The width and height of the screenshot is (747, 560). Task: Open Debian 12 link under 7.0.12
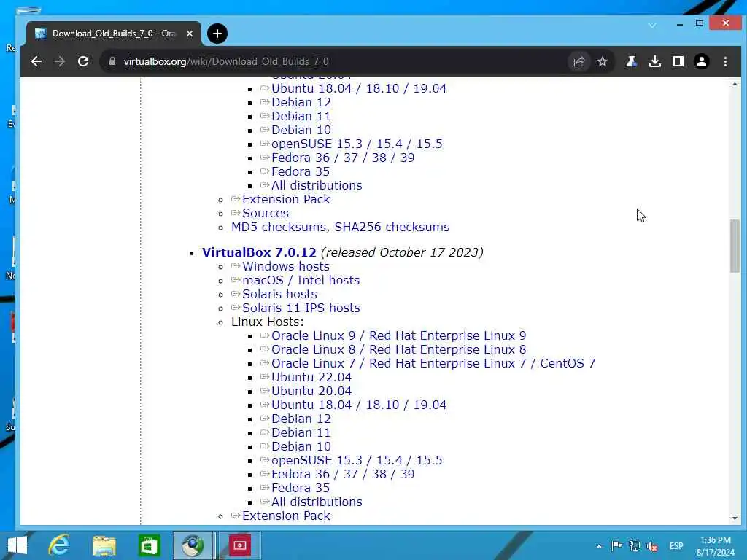tap(301, 419)
